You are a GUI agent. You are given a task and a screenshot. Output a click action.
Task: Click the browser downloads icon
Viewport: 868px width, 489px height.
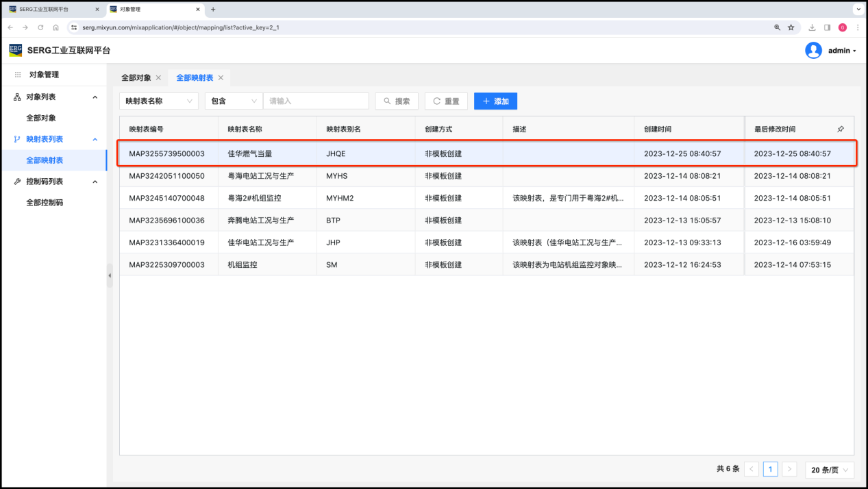click(x=812, y=27)
